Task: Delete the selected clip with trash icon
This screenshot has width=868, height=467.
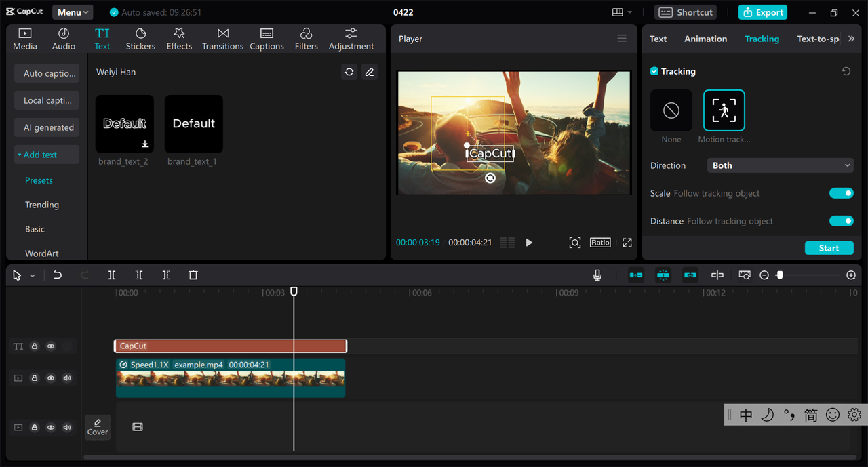Action: [193, 275]
